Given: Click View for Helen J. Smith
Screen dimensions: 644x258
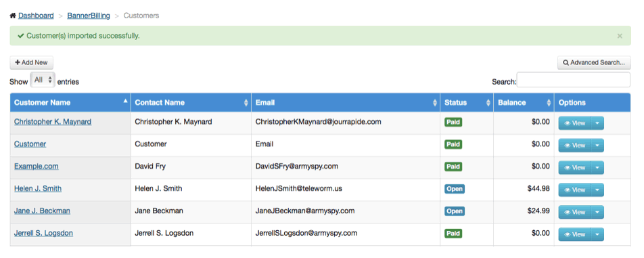Looking at the screenshot, I should point(574,190).
